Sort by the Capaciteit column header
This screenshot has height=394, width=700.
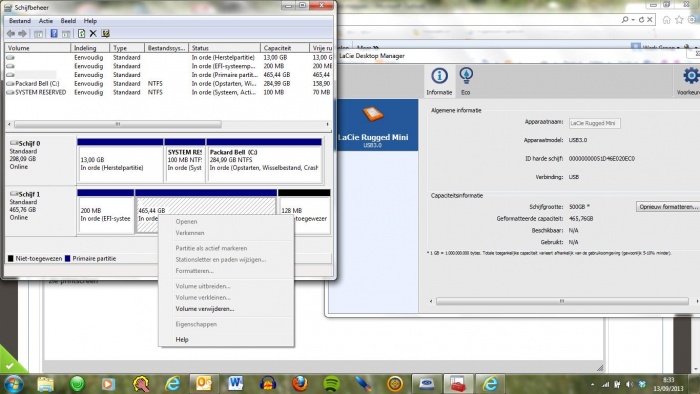pyautogui.click(x=285, y=48)
